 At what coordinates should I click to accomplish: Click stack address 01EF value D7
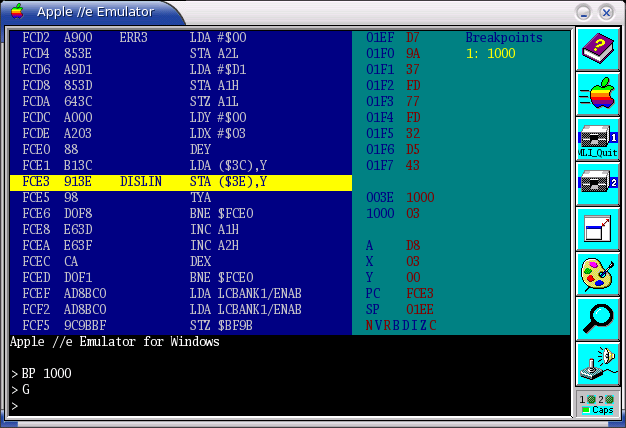[393, 38]
